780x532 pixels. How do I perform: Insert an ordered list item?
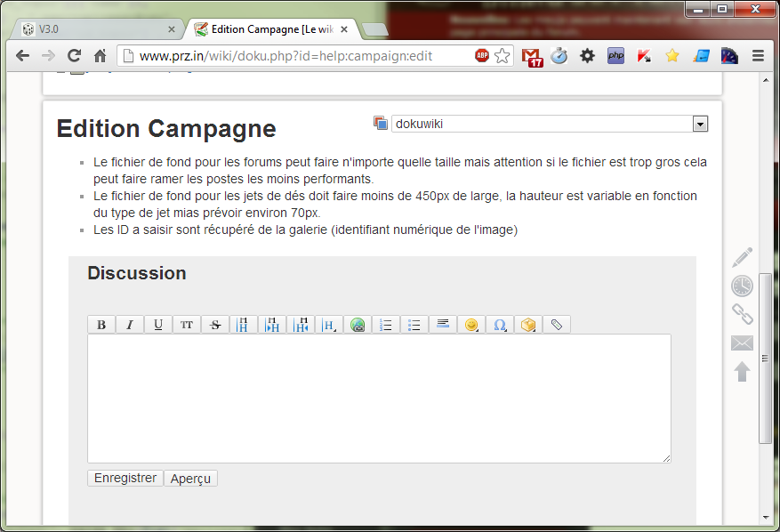click(386, 325)
